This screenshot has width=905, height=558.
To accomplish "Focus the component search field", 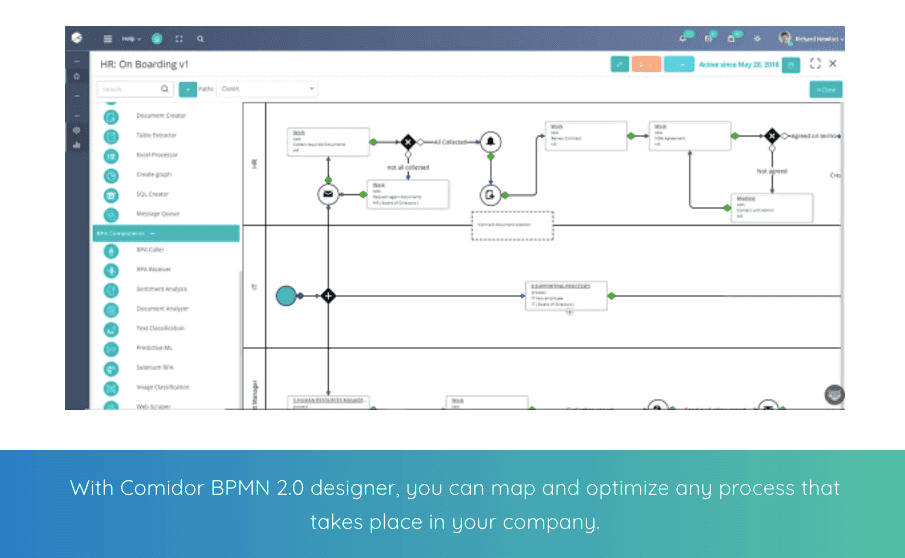I will click(x=135, y=89).
